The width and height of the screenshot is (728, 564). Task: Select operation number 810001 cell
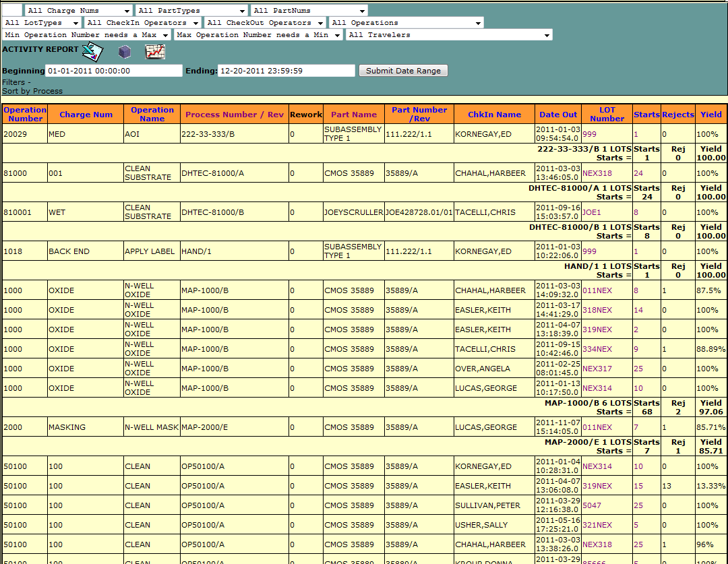(x=25, y=212)
